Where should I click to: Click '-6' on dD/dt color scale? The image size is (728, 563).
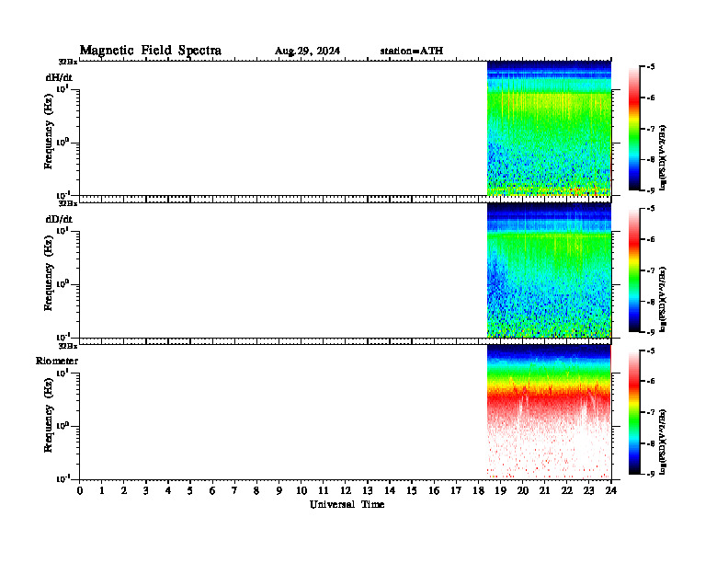[651, 240]
